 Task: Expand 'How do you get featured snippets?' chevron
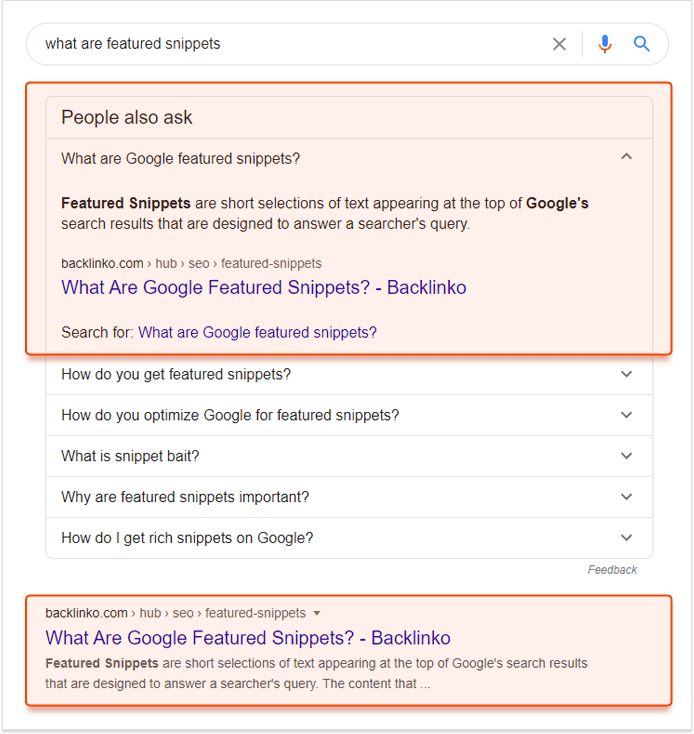coord(626,374)
